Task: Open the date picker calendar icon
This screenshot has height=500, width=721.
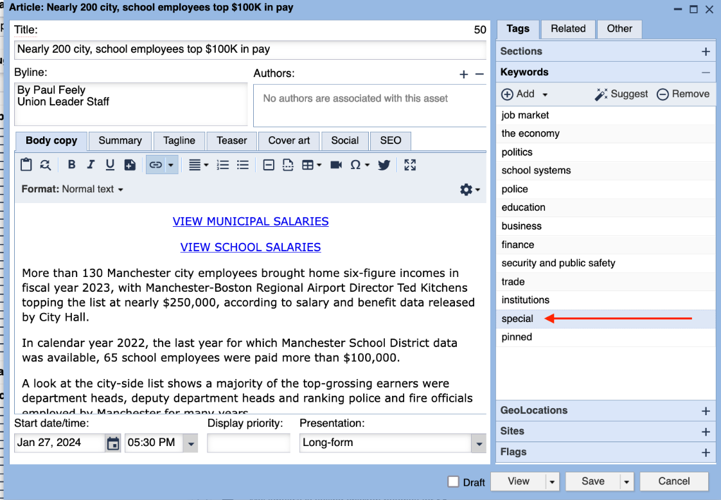Action: tap(113, 443)
